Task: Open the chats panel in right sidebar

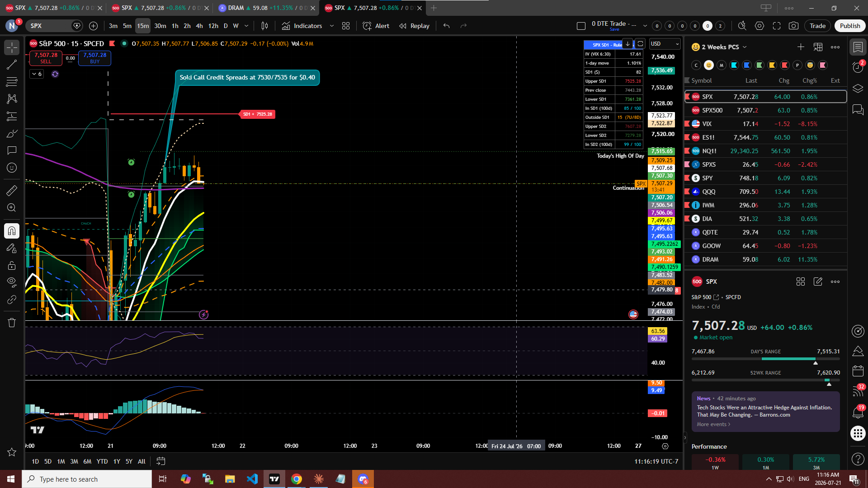Action: click(x=858, y=110)
